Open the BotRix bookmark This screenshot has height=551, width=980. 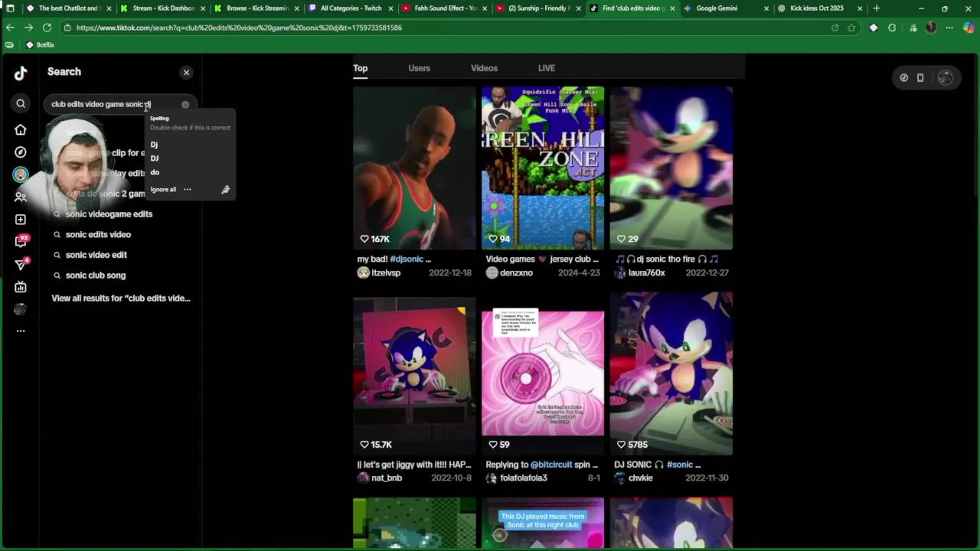coord(40,45)
